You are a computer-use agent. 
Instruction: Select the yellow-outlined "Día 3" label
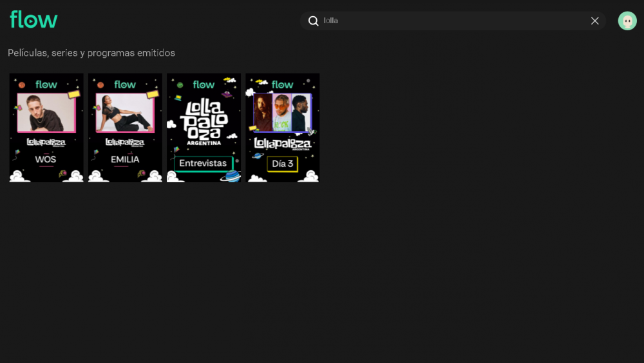(282, 164)
